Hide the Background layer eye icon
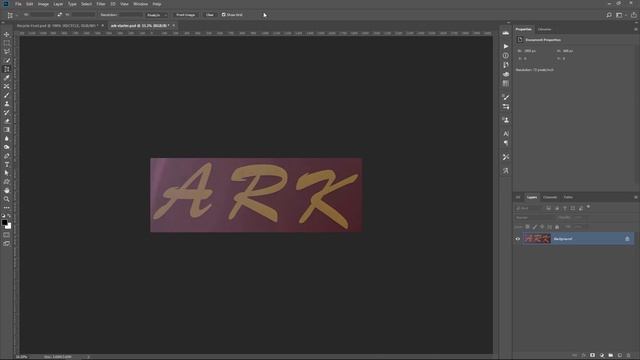This screenshot has height=360, width=640. click(518, 239)
